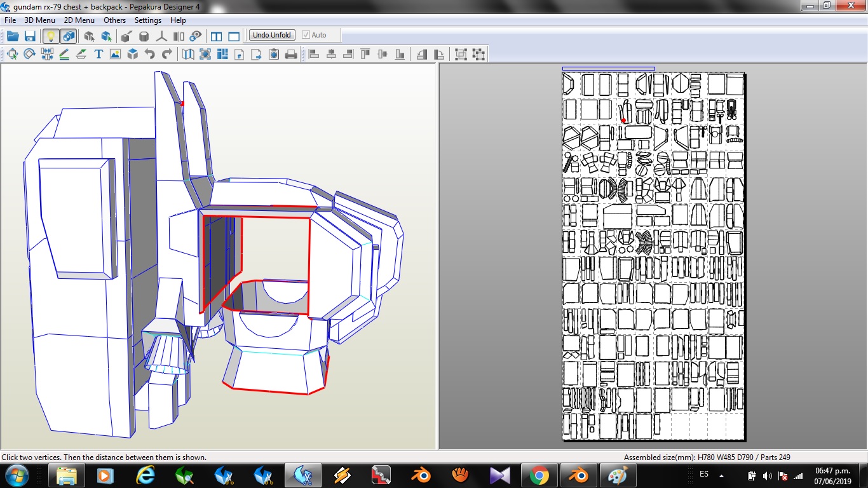
Task: Click the eye view icon in toolbar
Action: (196, 36)
